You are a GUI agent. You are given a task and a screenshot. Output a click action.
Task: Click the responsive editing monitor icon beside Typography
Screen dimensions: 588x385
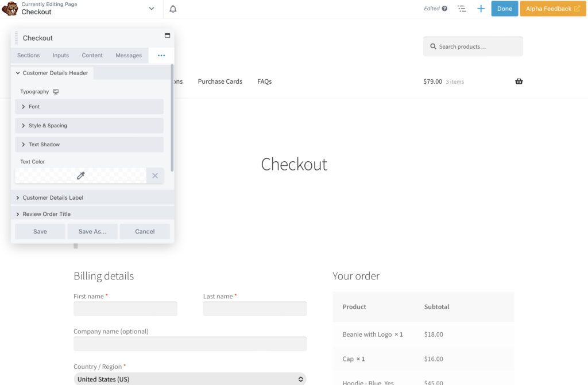pyautogui.click(x=55, y=91)
